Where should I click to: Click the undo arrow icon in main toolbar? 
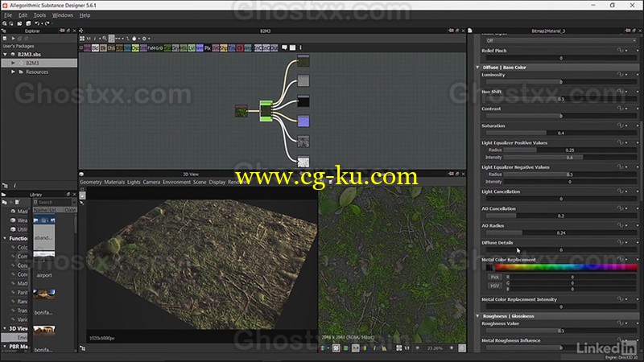pos(37,23)
